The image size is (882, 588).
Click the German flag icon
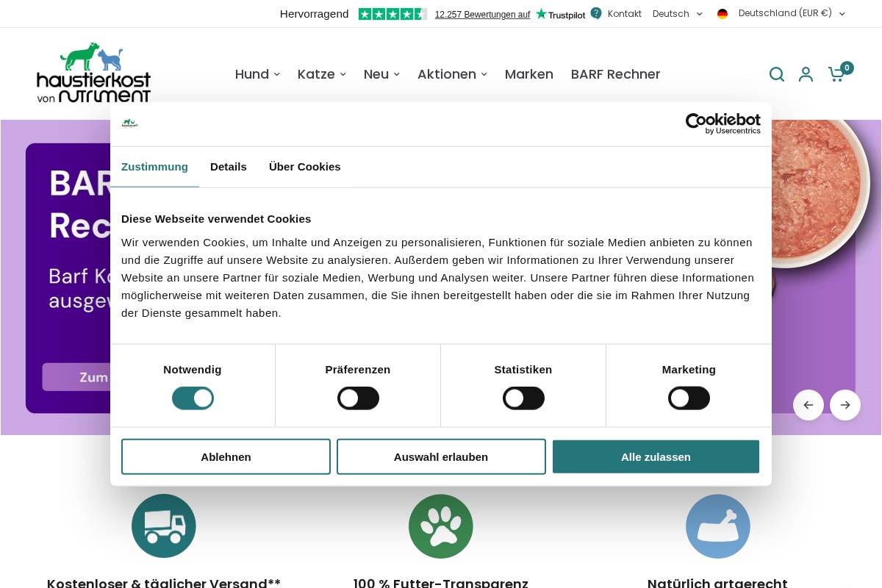[x=723, y=13]
